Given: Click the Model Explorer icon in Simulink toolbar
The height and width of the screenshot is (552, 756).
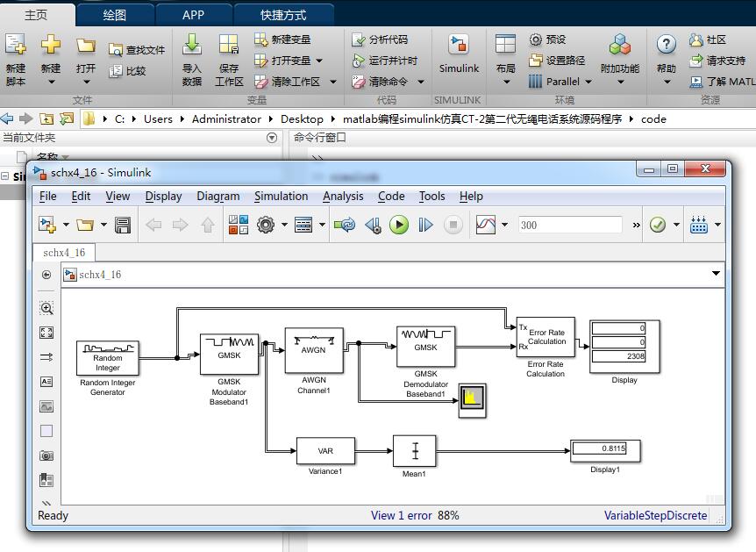Looking at the screenshot, I should [303, 225].
